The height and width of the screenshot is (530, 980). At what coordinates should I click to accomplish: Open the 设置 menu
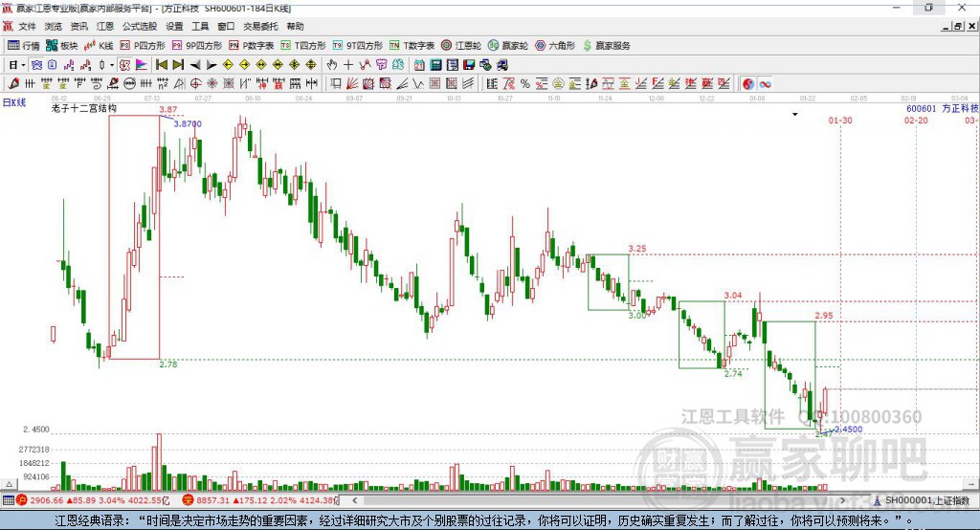click(x=174, y=26)
